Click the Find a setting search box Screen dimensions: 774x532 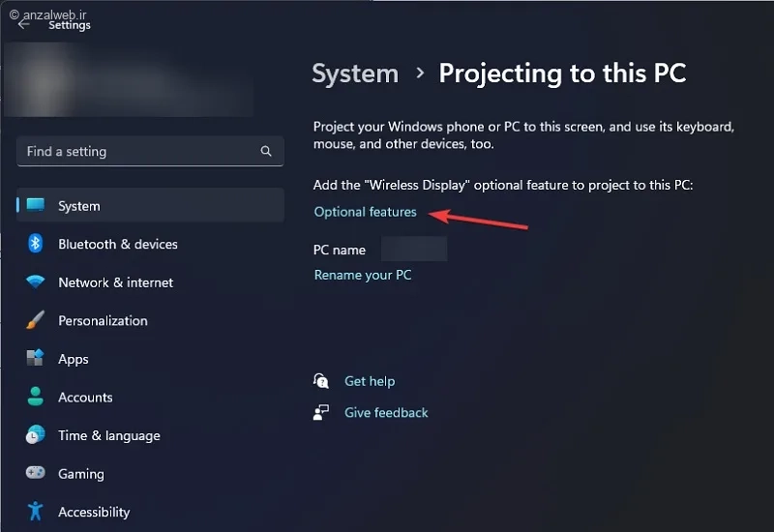pos(150,151)
